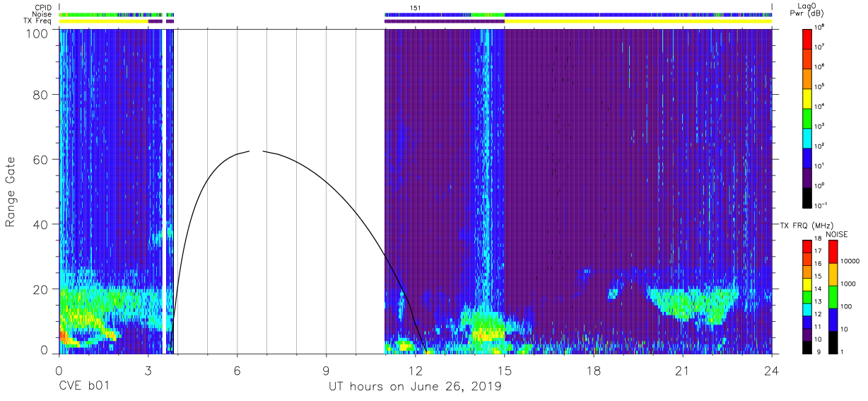Click the purple TX Freq strip between hours 11 and 15
The width and height of the screenshot is (868, 401).
445,21
